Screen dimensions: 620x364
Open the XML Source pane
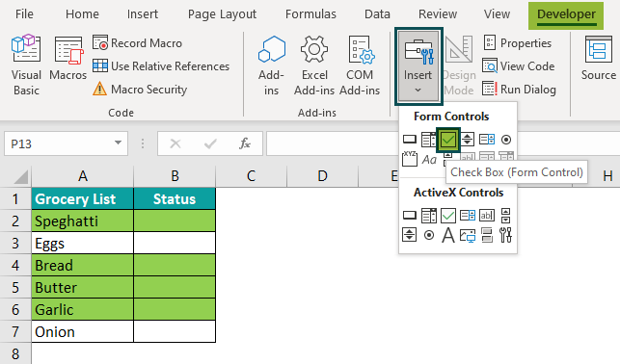point(598,59)
